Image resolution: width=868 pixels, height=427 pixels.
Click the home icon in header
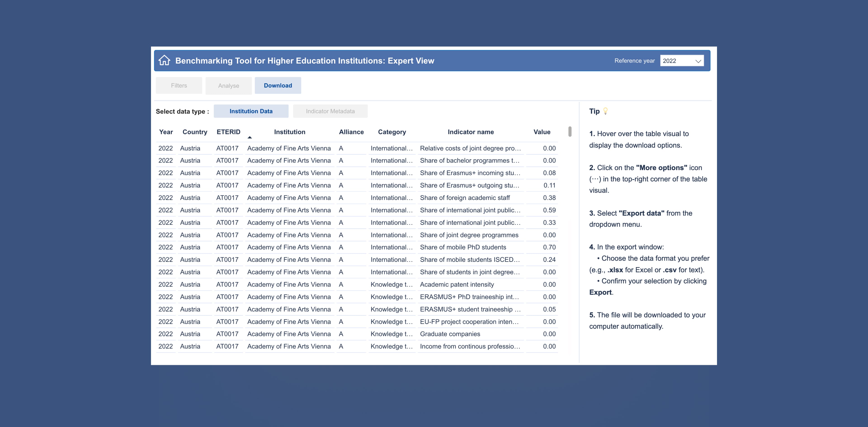pos(164,61)
